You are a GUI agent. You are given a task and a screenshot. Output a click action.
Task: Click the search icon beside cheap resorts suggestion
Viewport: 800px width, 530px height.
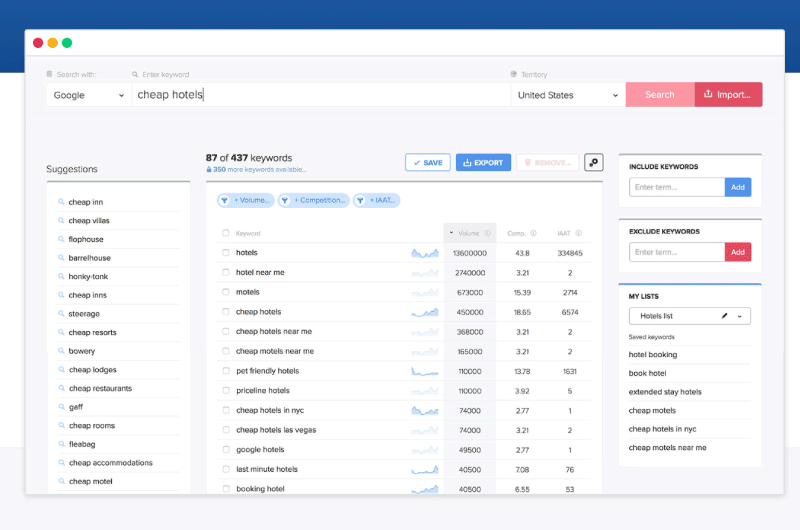(61, 332)
